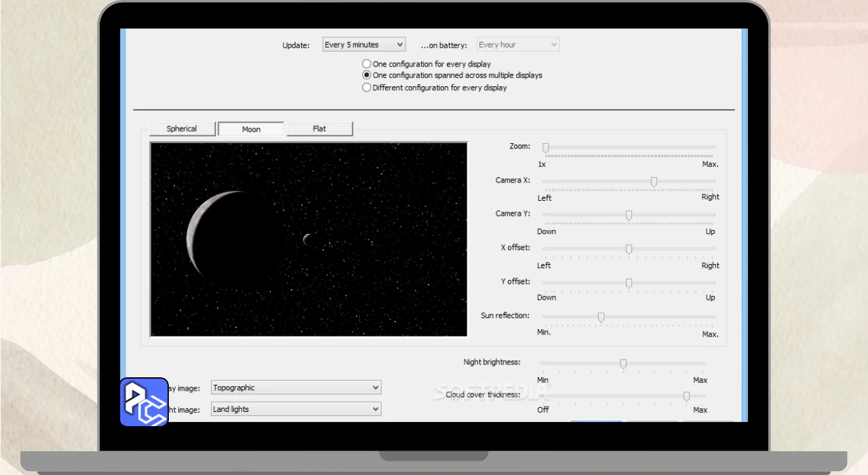Click the Camera Y slider handle
This screenshot has height=475, width=868.
tap(629, 215)
